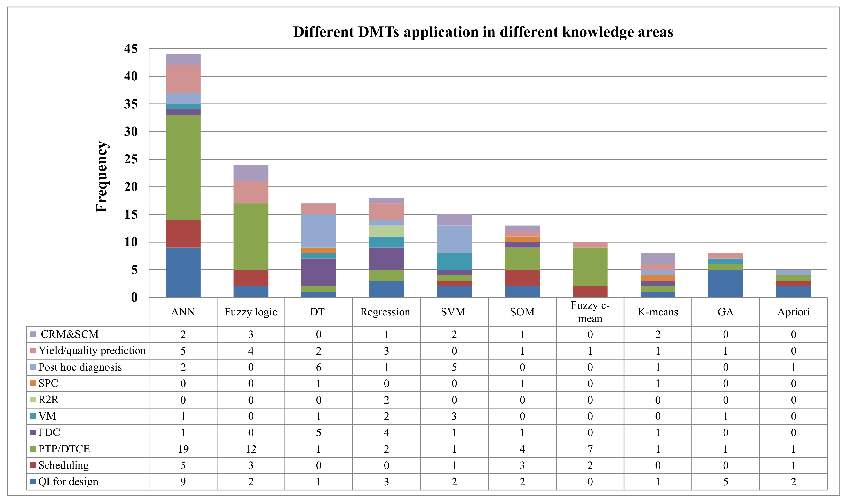Select the red Scheduling legend marker
Screen dimensions: 850x504
point(33,465)
